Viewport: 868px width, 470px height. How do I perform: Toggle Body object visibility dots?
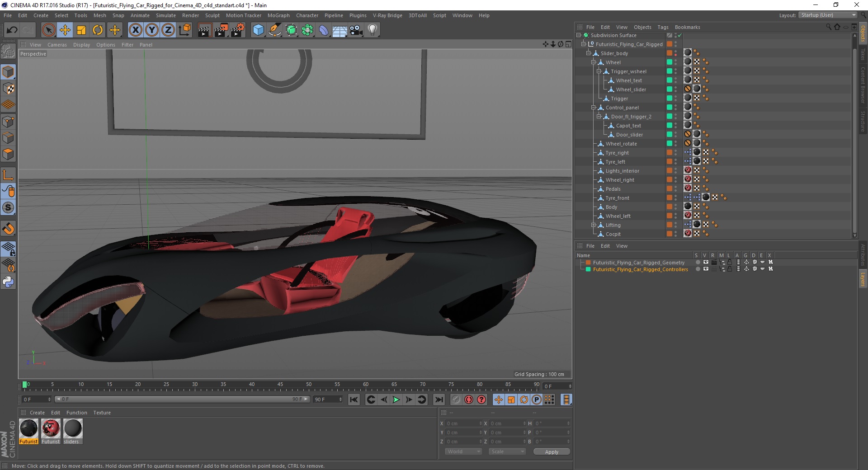[676, 207]
